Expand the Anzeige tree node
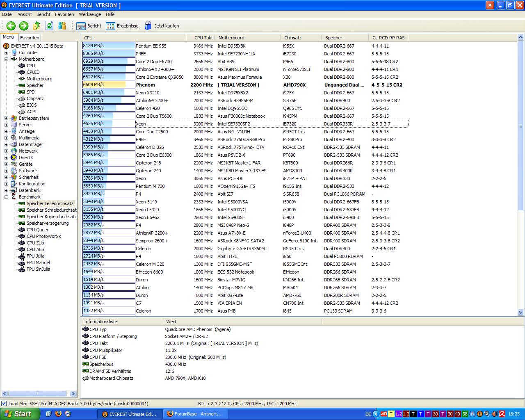Image resolution: width=525 pixels, height=420 pixels. point(6,131)
